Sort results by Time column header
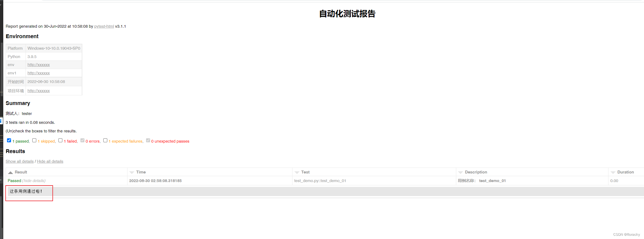 (210, 172)
